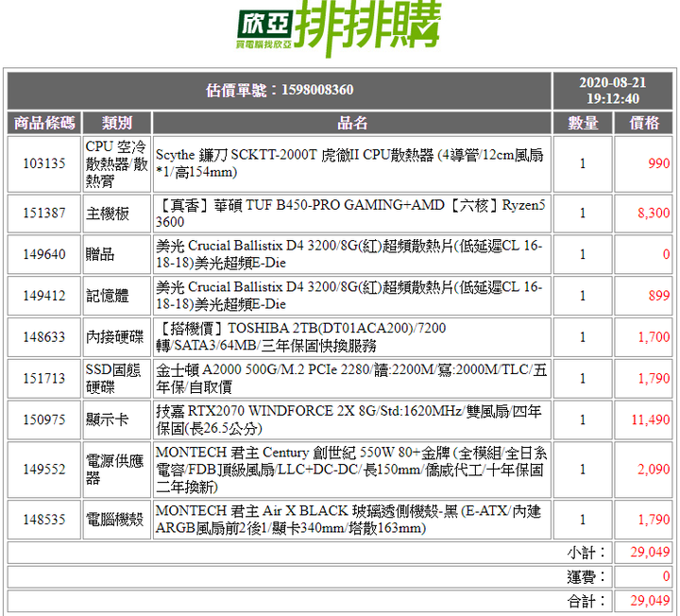Viewport: 680px width, 616px height.
Task: Select the CPU 空冷散熱器 category cell
Action: point(117,164)
